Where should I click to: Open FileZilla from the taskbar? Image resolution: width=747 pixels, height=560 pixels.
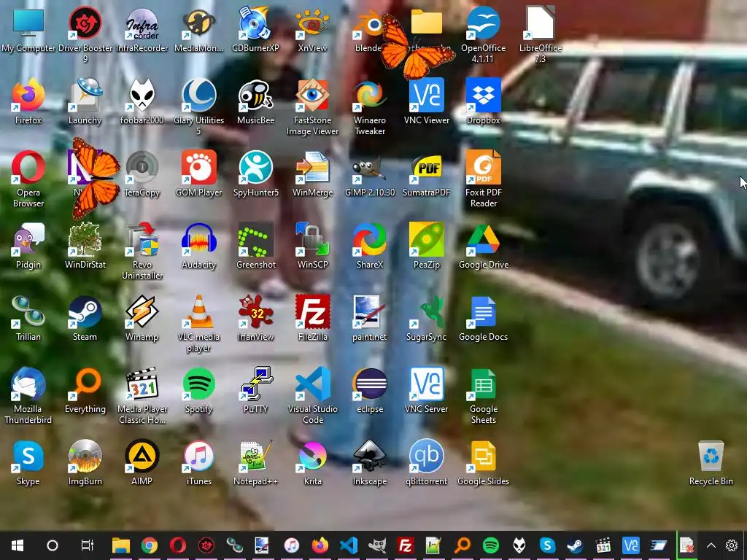pyautogui.click(x=405, y=545)
